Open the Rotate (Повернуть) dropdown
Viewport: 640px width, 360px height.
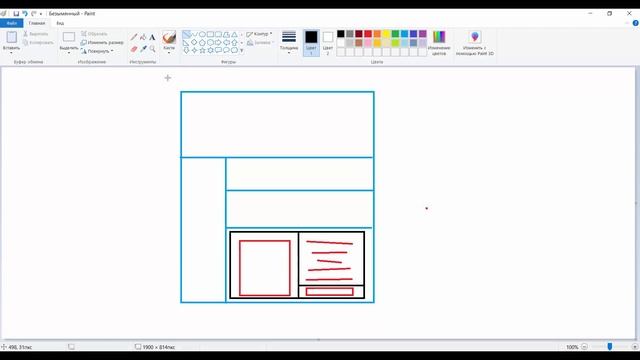tap(97, 51)
